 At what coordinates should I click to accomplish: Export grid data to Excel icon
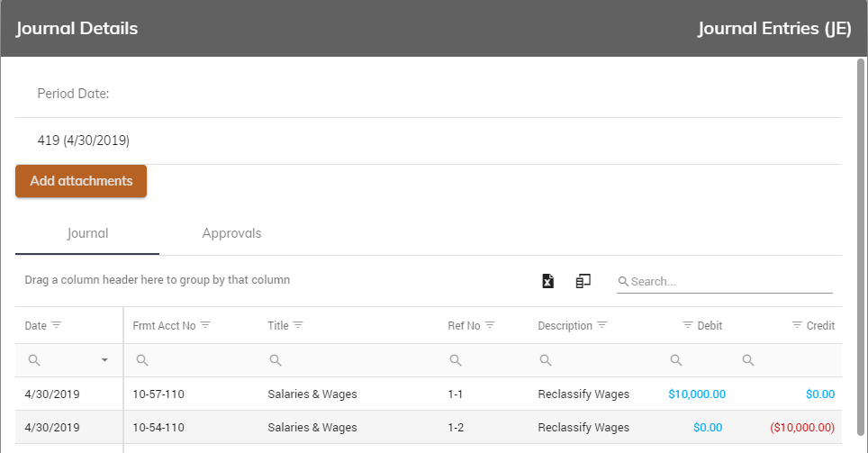point(547,281)
